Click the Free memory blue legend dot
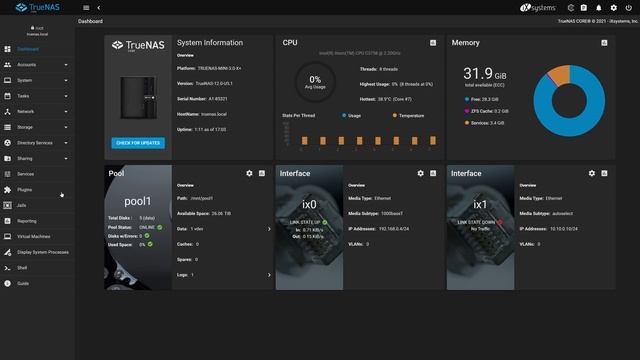Image resolution: width=640 pixels, height=360 pixels. [467, 99]
